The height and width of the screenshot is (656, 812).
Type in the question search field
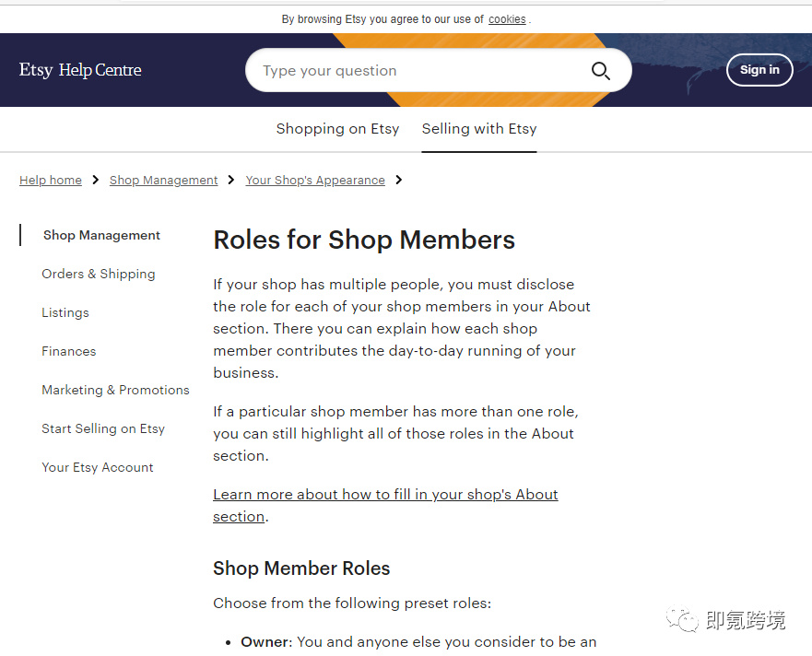419,71
